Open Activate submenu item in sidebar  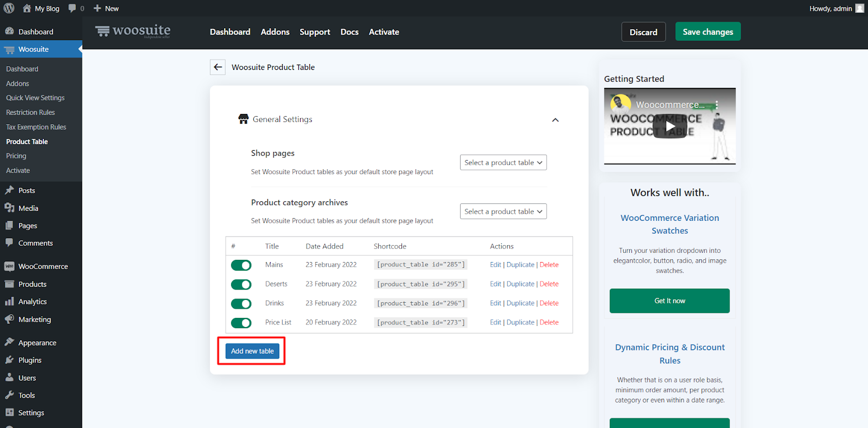tap(18, 170)
